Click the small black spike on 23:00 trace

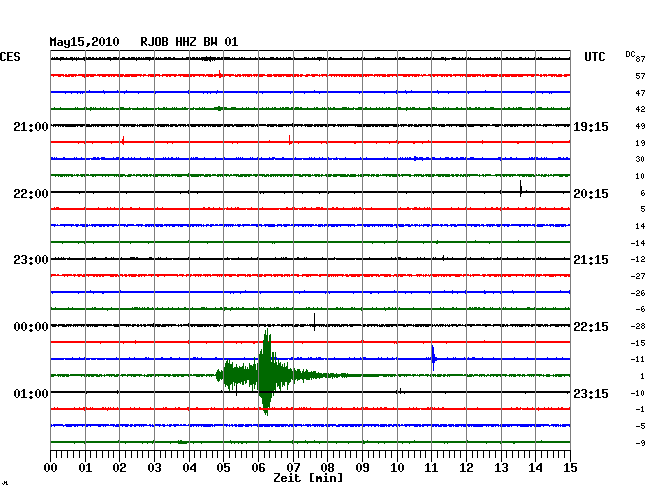(443, 258)
